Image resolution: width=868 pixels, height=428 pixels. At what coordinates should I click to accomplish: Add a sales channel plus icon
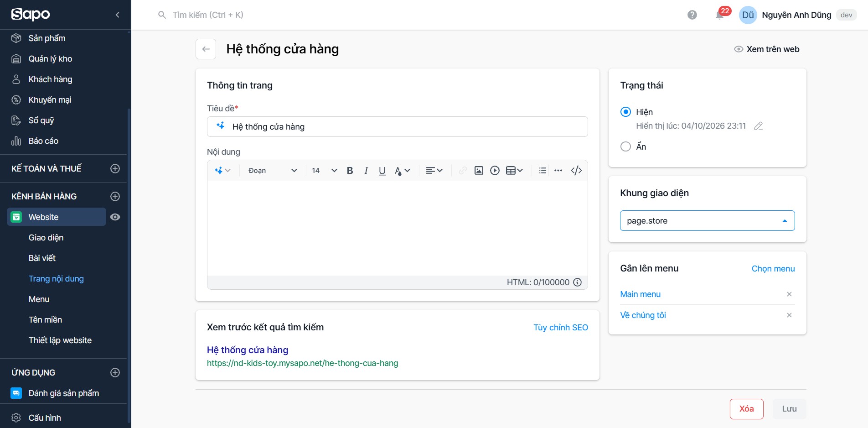(x=115, y=196)
